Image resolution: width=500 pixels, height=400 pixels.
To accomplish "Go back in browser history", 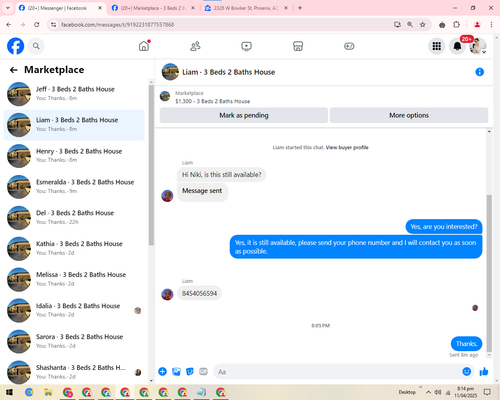I will (9, 25).
